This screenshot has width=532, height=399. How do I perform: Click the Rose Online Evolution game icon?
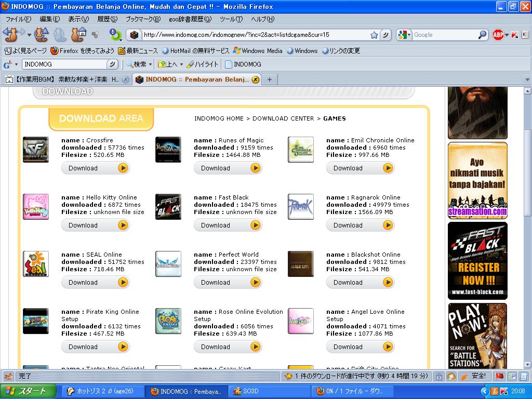pos(168,321)
